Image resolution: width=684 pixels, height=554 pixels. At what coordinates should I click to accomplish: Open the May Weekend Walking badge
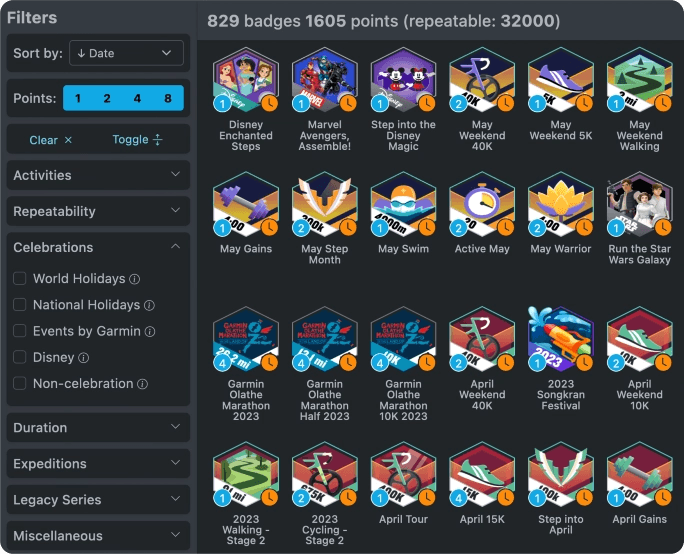pyautogui.click(x=640, y=80)
